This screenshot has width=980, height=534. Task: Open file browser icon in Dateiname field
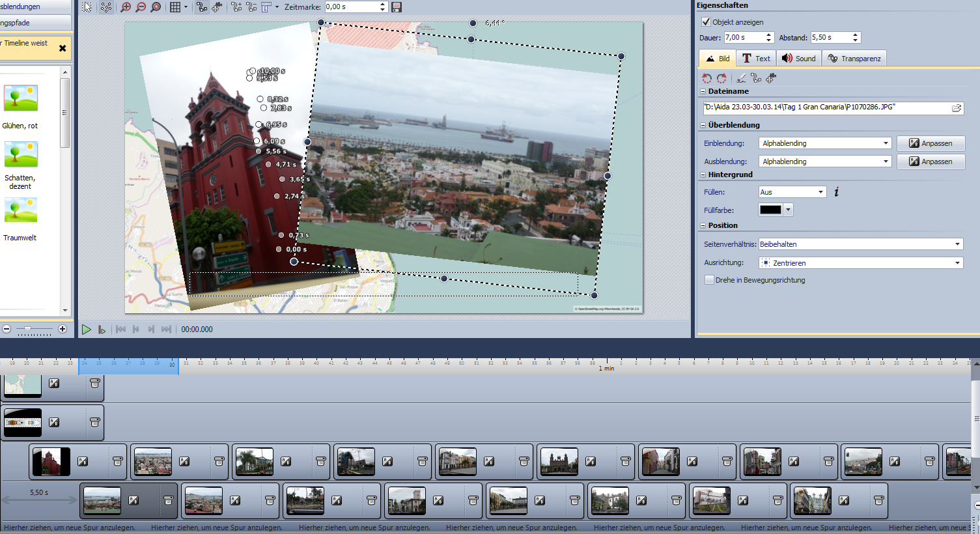pyautogui.click(x=956, y=108)
